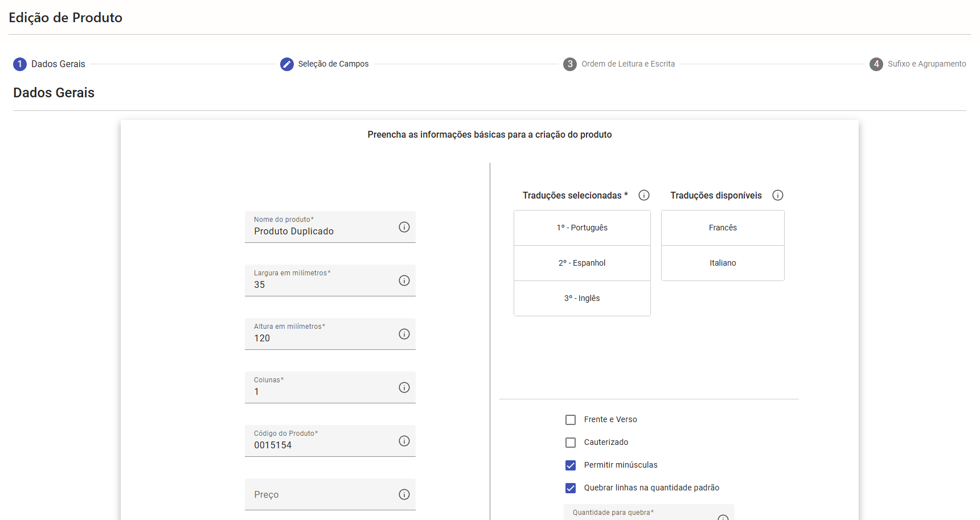Disable Quebrar linhas na quantidade padrão
This screenshot has height=520, width=980.
click(571, 488)
